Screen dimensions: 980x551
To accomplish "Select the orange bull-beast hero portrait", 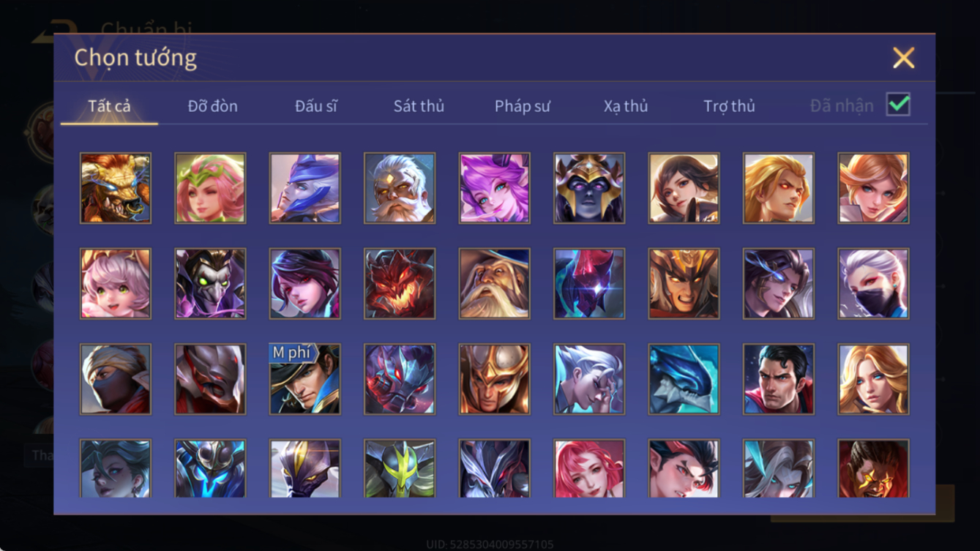I will tap(116, 188).
